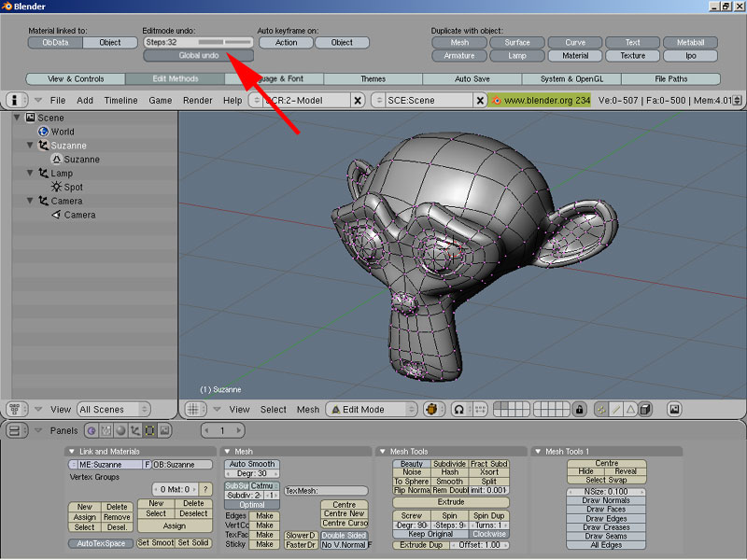Open the Scene context panel icon

[x=164, y=431]
